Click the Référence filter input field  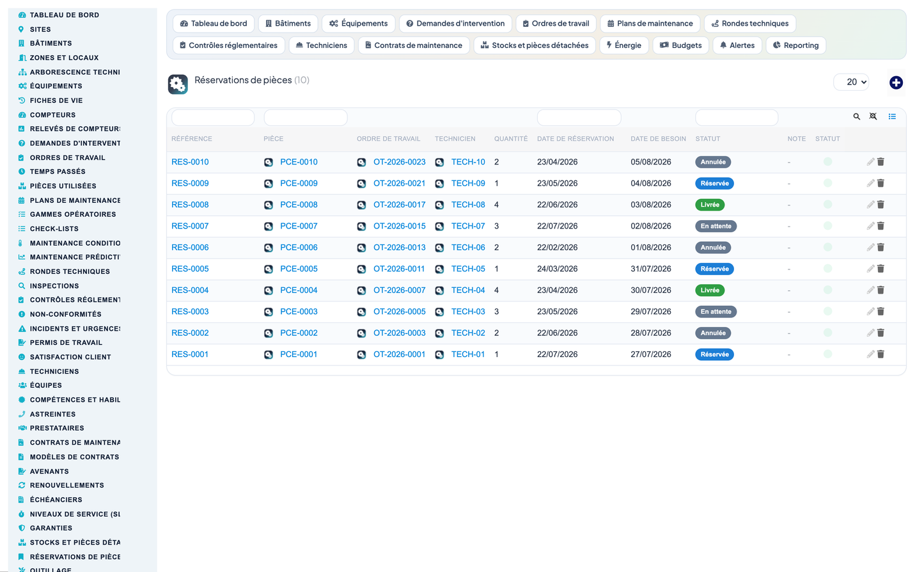[213, 118]
